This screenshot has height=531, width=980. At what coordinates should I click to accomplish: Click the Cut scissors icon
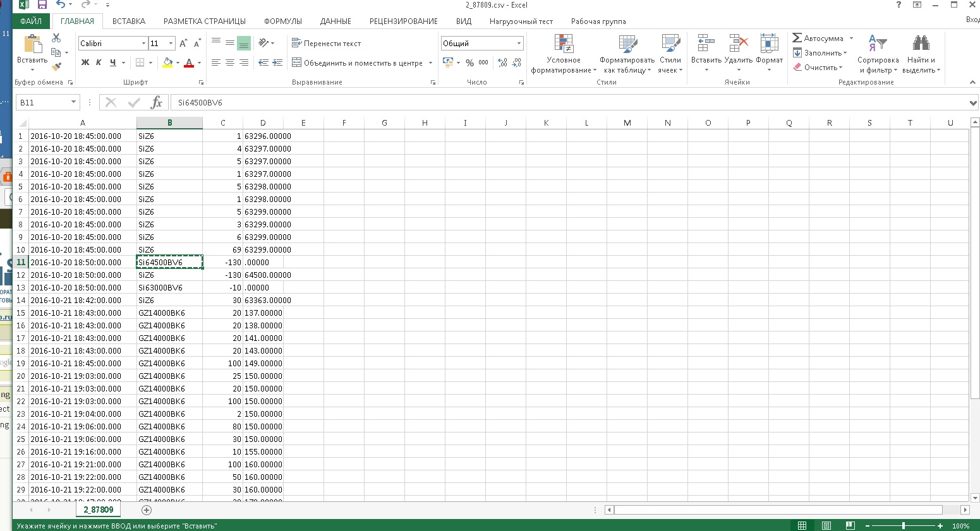(56, 39)
